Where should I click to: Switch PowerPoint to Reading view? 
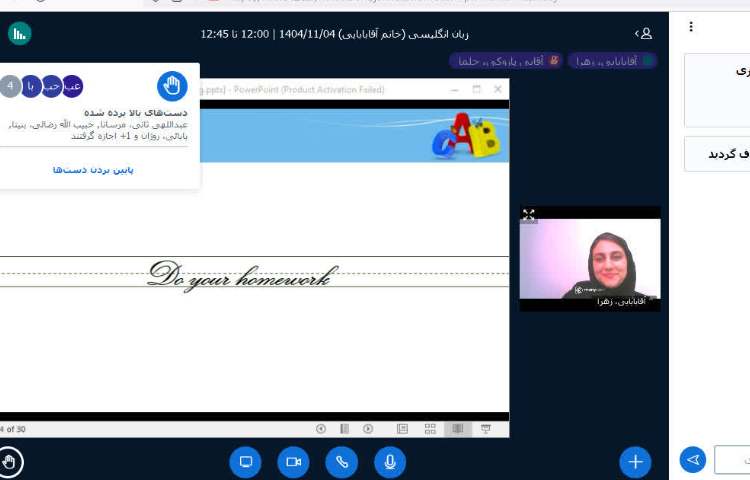(x=458, y=429)
